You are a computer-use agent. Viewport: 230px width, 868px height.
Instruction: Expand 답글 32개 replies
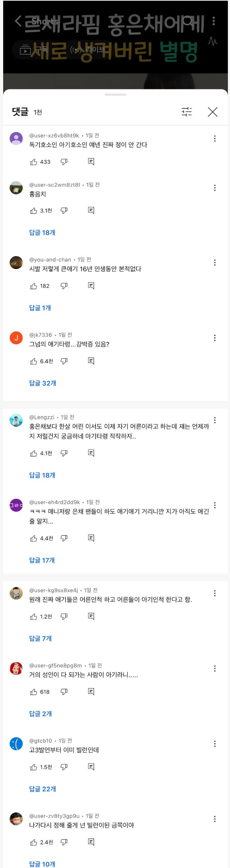tap(42, 383)
